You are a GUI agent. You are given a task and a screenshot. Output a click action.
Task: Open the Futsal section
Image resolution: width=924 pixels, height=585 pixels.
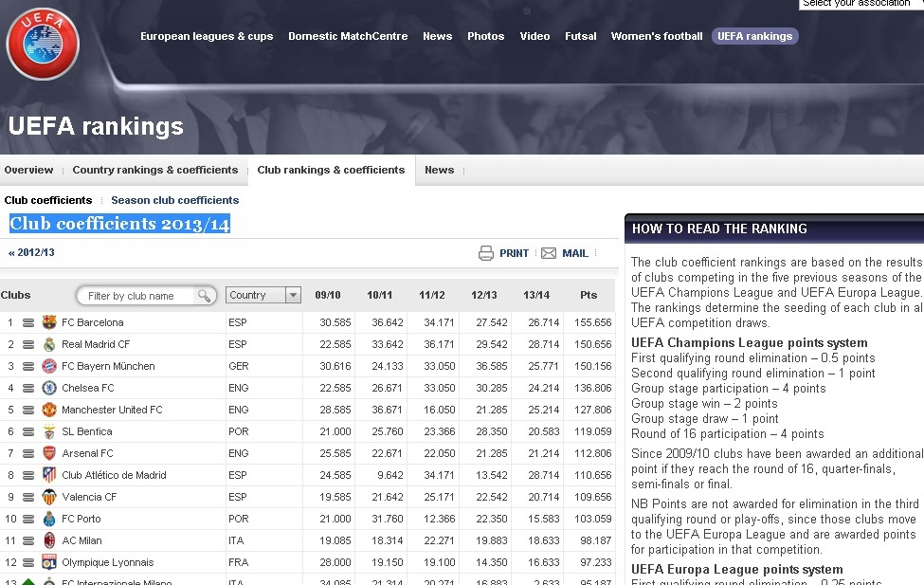click(580, 36)
